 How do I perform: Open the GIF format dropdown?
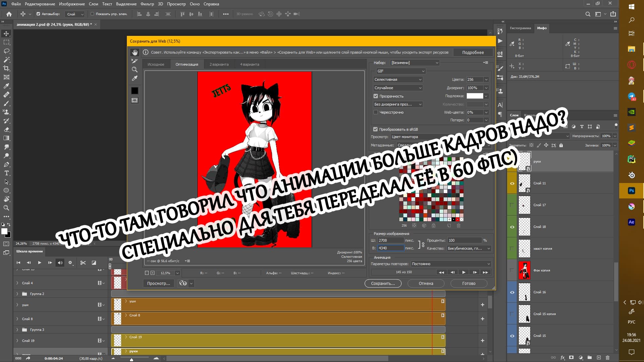point(401,71)
